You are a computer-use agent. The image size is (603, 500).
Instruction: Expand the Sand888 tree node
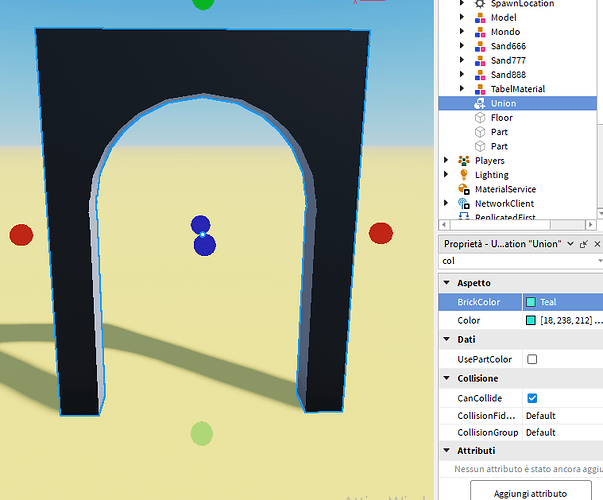coord(462,74)
